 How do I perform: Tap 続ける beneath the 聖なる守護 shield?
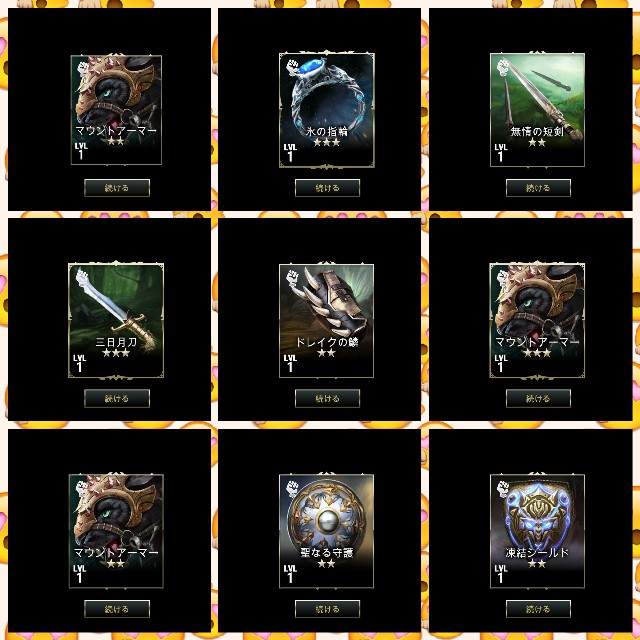(x=327, y=609)
